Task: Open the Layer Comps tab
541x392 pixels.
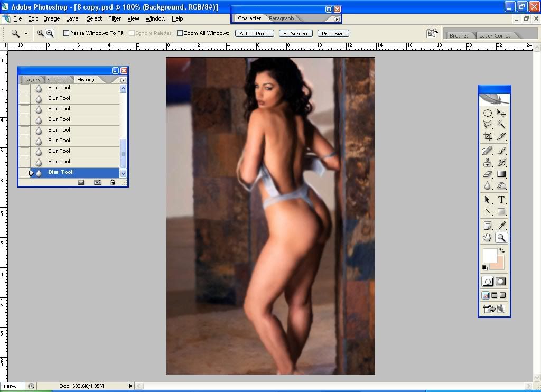Action: [495, 35]
